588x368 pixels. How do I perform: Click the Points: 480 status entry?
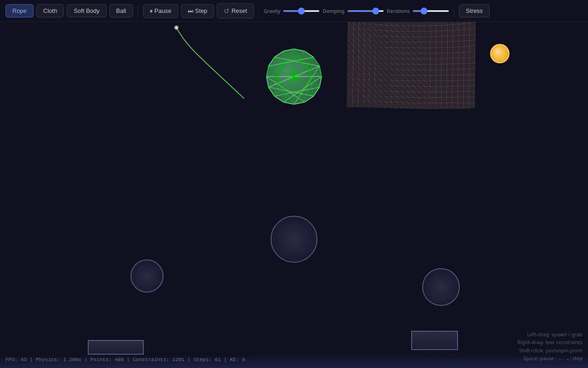(x=107, y=360)
